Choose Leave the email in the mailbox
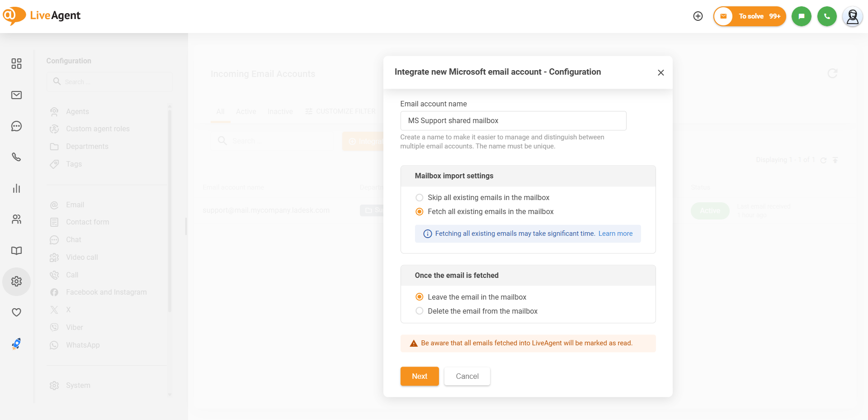 pos(420,297)
